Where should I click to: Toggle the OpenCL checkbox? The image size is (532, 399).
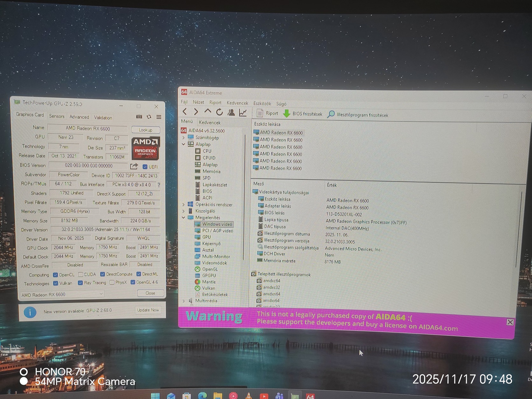[55, 275]
